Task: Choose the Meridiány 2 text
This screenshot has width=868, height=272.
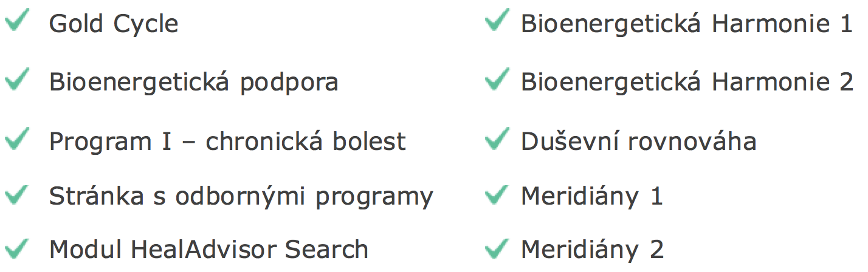Action: coord(592,250)
